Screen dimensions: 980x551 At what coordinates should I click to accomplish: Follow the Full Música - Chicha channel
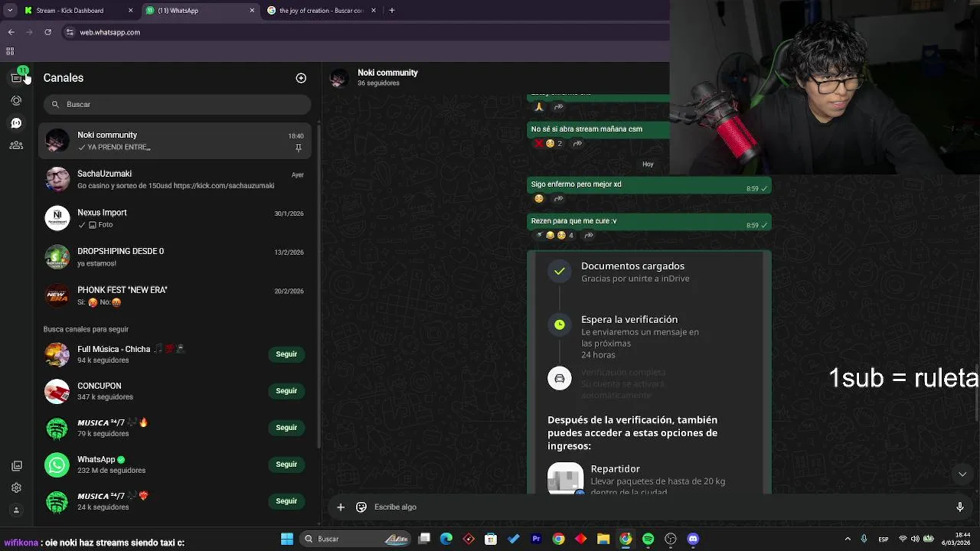(286, 354)
